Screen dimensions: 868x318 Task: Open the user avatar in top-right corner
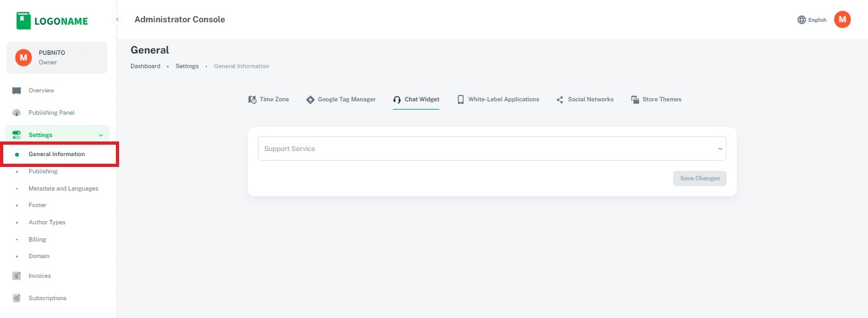(842, 20)
